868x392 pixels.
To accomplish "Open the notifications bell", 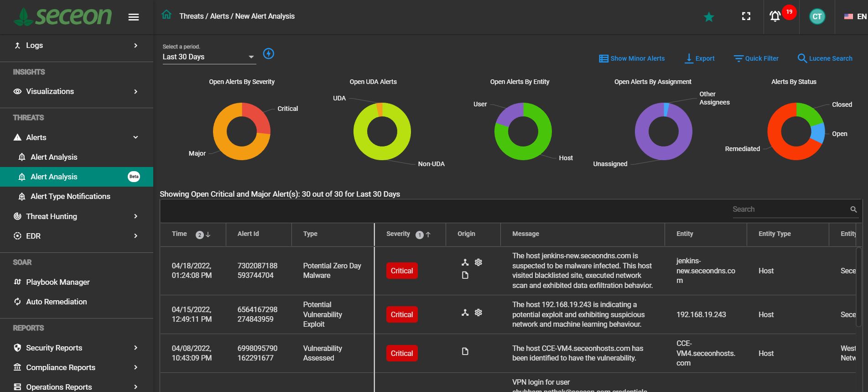I will (775, 16).
